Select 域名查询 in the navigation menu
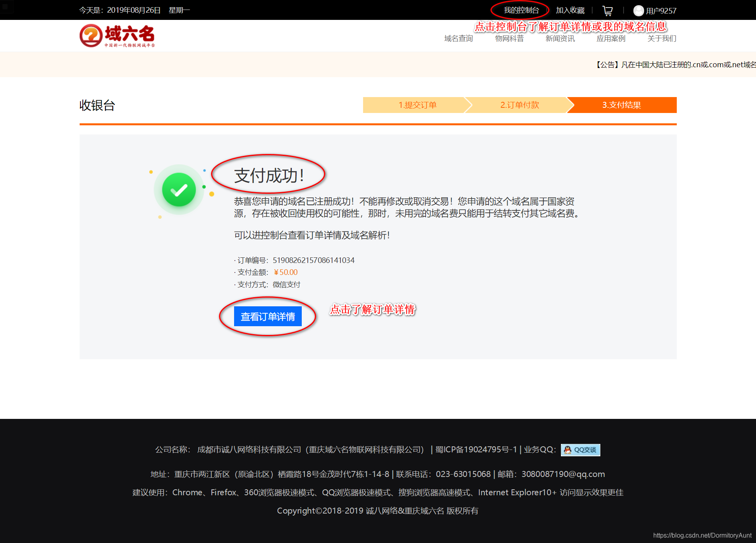 click(x=458, y=38)
